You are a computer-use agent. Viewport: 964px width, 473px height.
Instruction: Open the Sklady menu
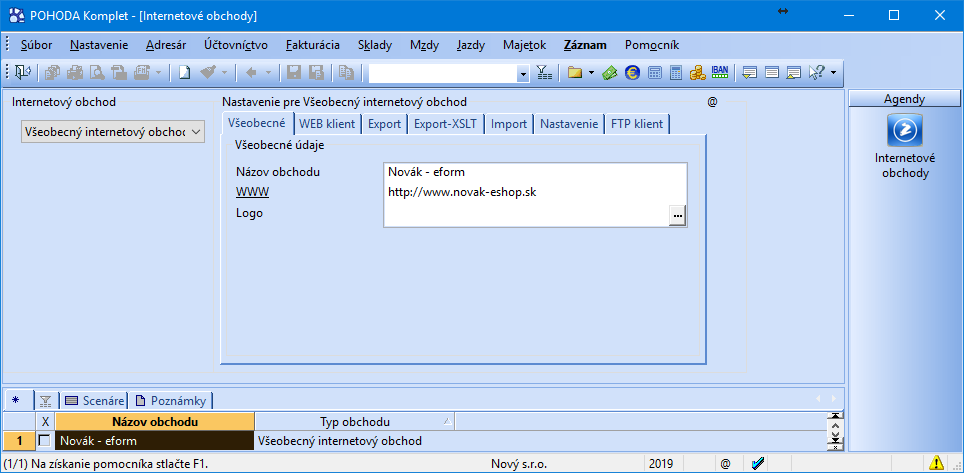point(375,45)
